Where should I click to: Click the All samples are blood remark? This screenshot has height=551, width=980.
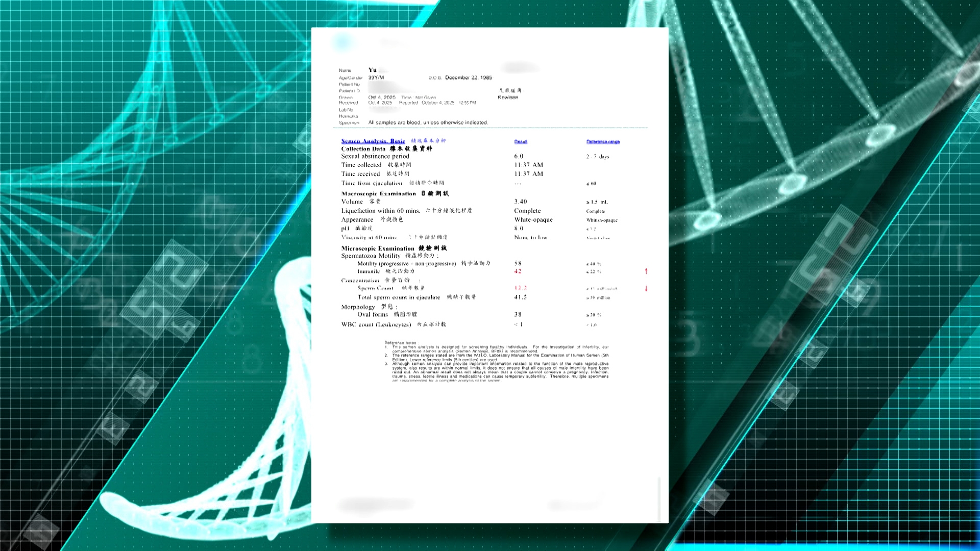428,123
